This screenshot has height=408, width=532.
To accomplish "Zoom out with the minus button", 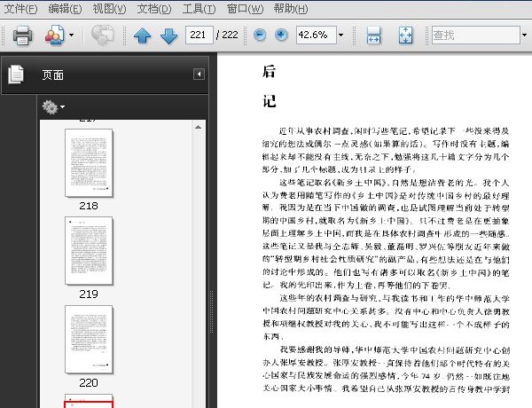I will [260, 35].
